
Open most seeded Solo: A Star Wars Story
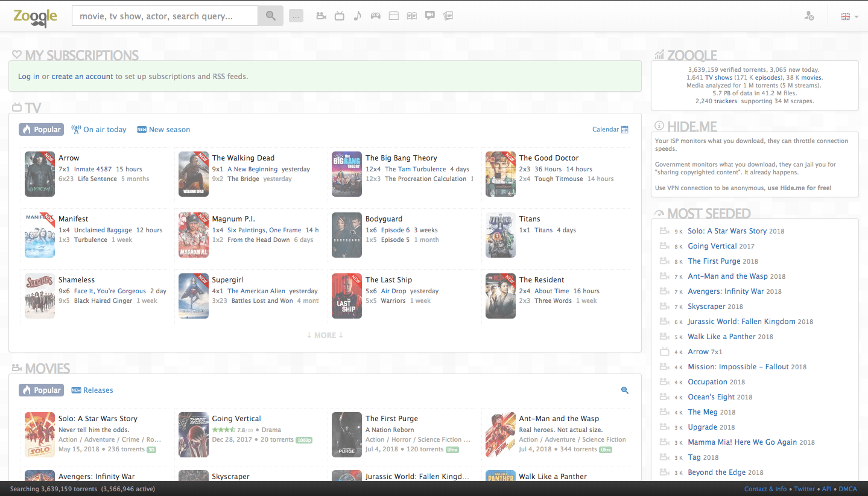[727, 231]
